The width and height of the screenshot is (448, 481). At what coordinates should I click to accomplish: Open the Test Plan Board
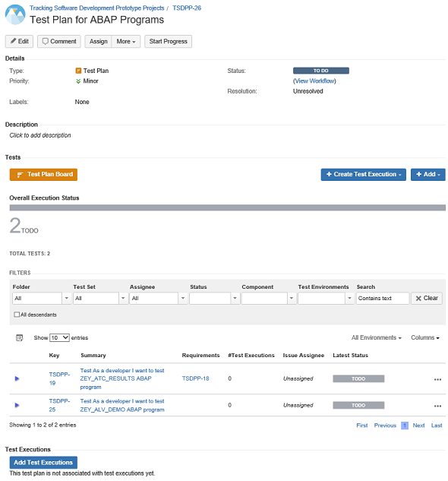click(x=43, y=175)
